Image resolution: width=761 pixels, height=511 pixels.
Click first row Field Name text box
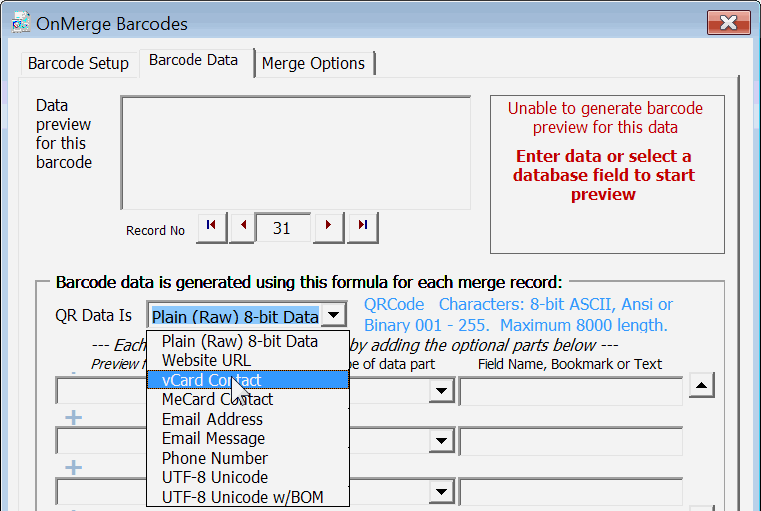click(x=570, y=392)
